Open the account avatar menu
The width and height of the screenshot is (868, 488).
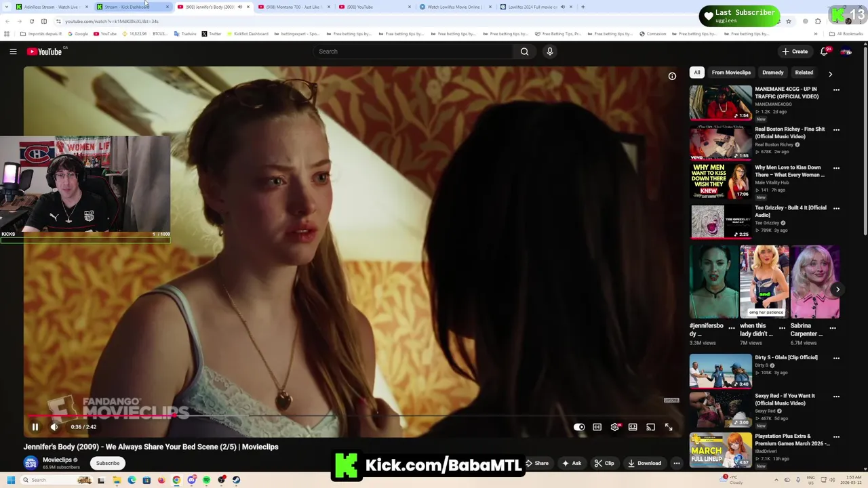click(846, 52)
